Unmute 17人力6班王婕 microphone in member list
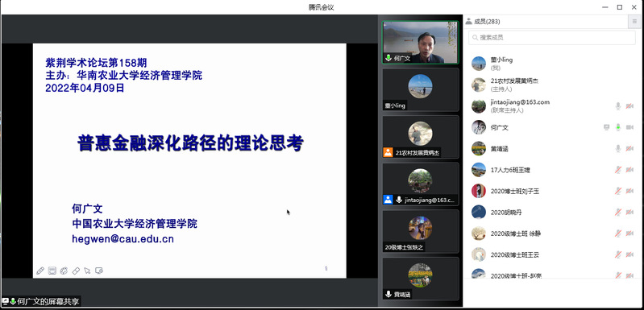Screen dimensions: 644x310 click(x=617, y=170)
